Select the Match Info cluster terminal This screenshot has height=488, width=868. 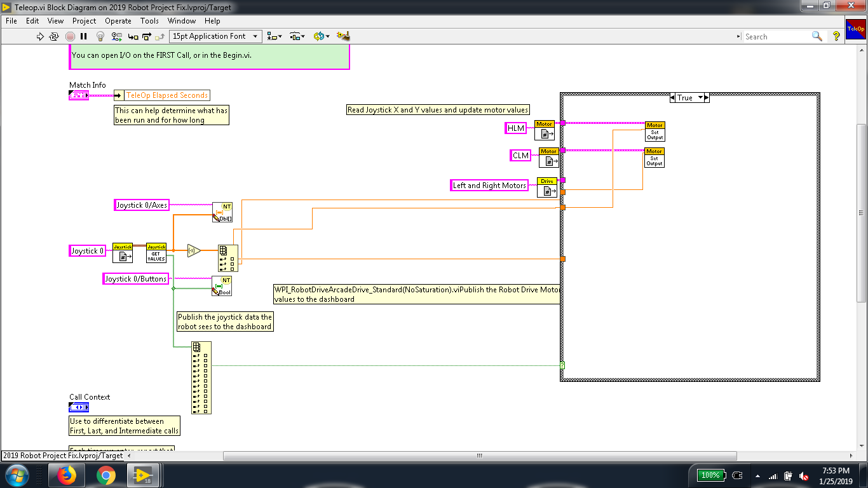tap(79, 95)
